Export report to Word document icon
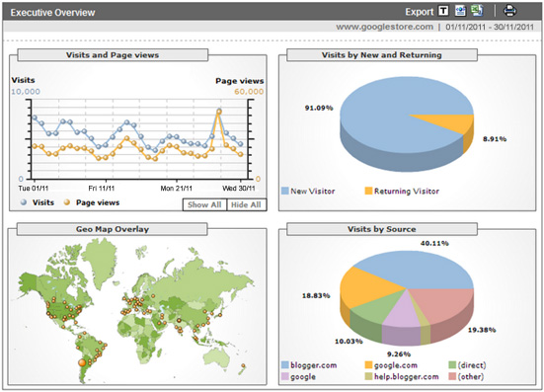Viewport: 544px width, 392px height. click(x=460, y=11)
